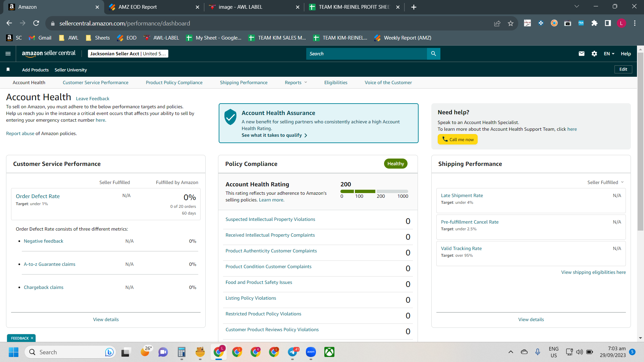The width and height of the screenshot is (644, 362).
Task: Click the page vertical scrollbar
Action: pyautogui.click(x=640, y=141)
